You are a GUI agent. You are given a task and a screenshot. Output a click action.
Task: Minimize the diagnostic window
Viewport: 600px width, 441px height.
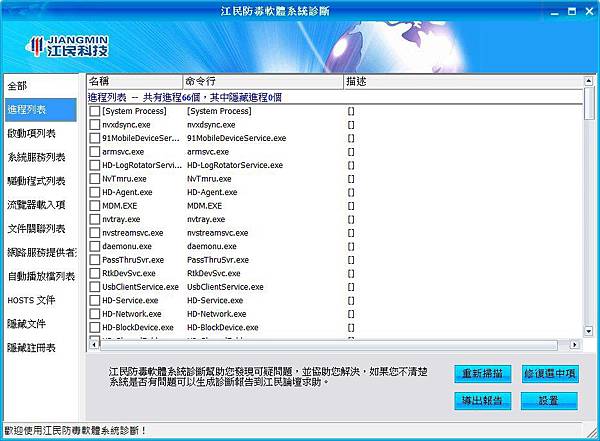[554, 12]
